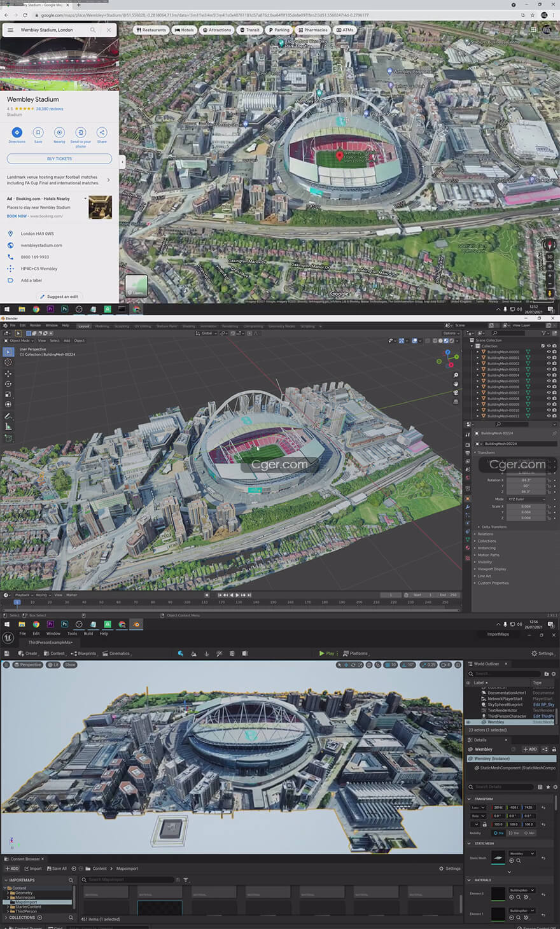Open the Layers thumbnail in Google Maps
560x929 pixels.
(136, 286)
